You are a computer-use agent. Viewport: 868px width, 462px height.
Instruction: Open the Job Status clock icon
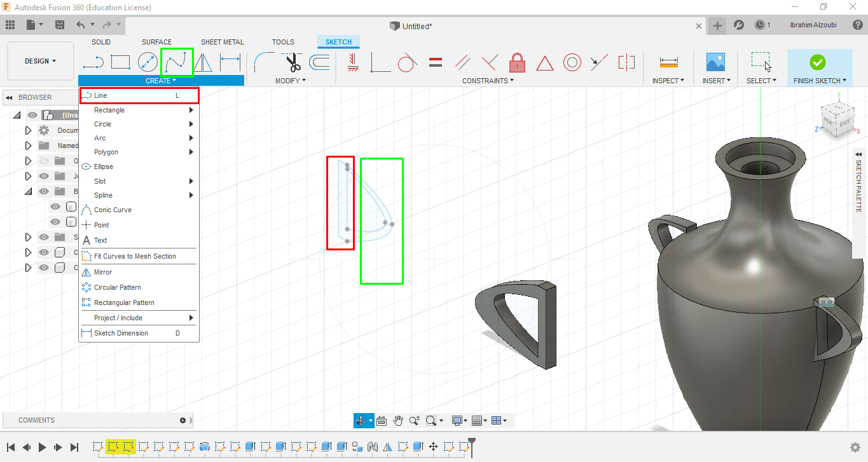pyautogui.click(x=760, y=25)
